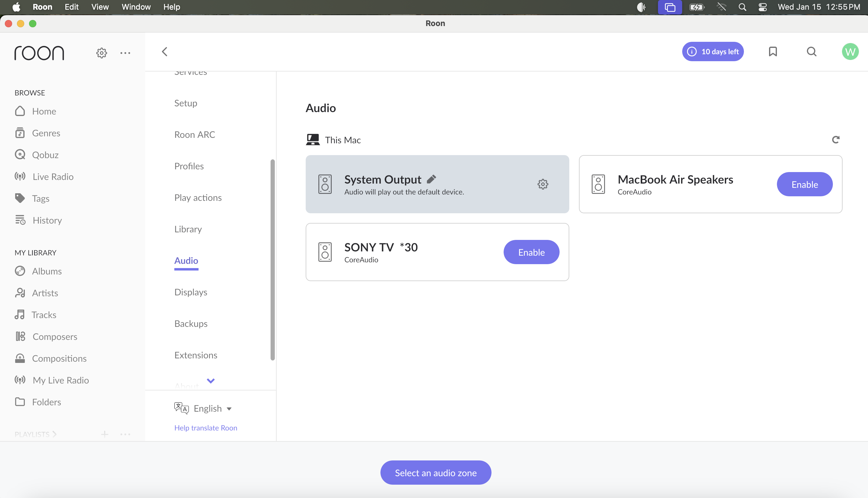Open the Library settings tab
The image size is (868, 498).
coord(188,229)
